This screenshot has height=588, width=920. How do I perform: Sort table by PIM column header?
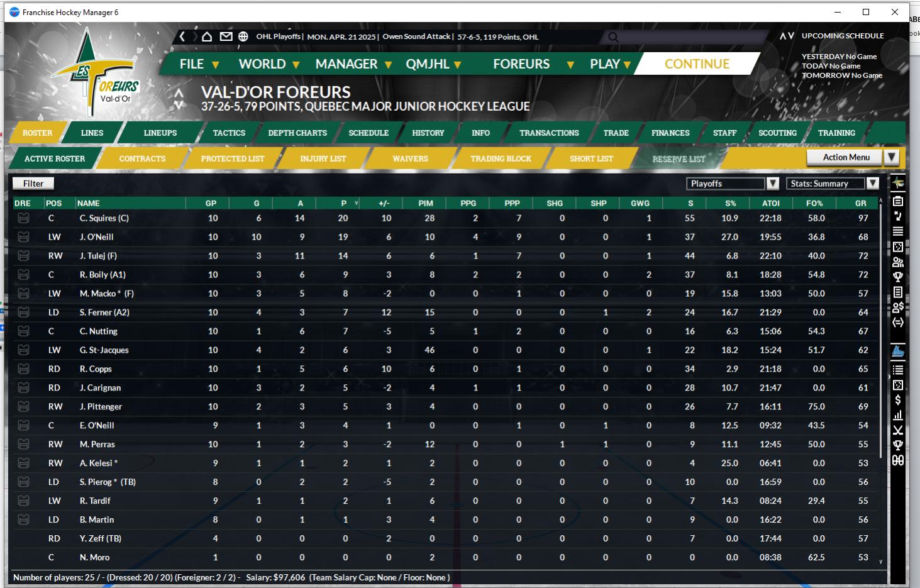coord(425,203)
